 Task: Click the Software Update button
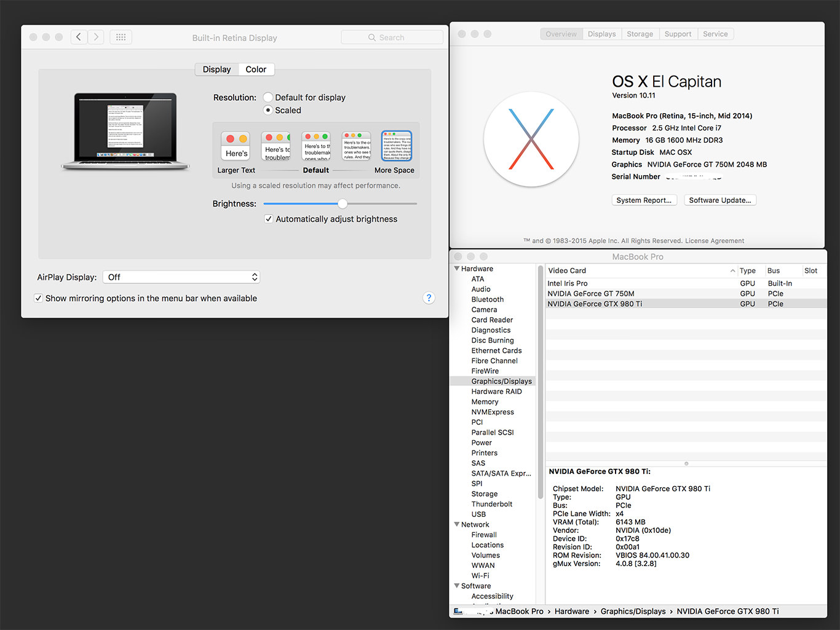(x=720, y=200)
